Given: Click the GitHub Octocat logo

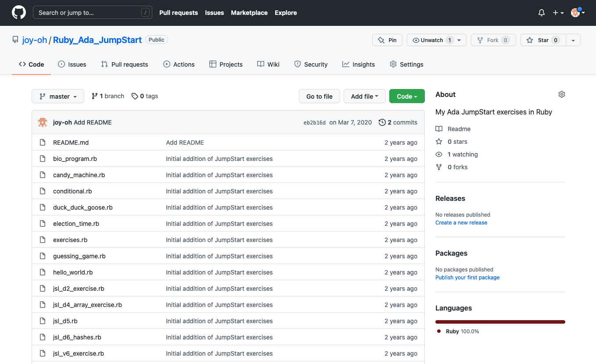Looking at the screenshot, I should (x=18, y=13).
